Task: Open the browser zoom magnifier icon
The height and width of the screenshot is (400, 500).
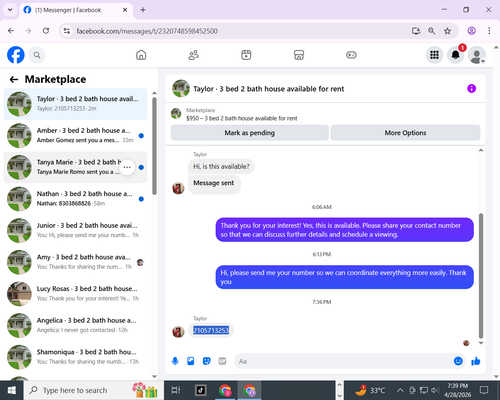Action: point(431,31)
